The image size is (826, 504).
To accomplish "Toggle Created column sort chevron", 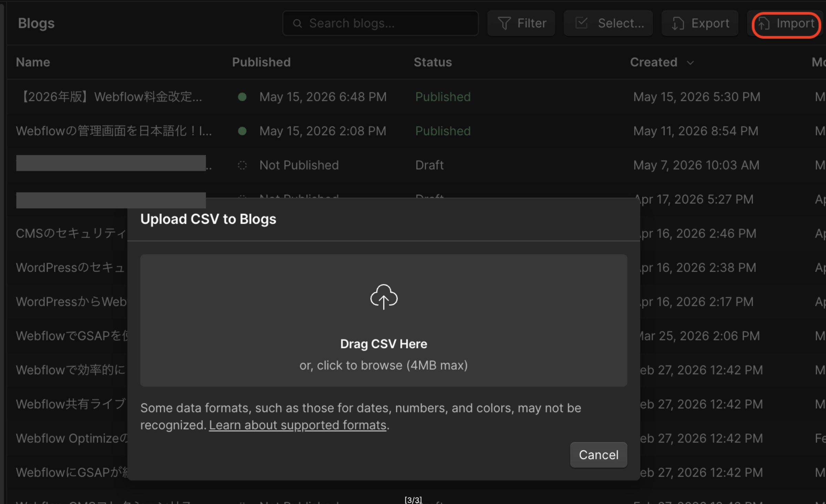I will pos(690,63).
